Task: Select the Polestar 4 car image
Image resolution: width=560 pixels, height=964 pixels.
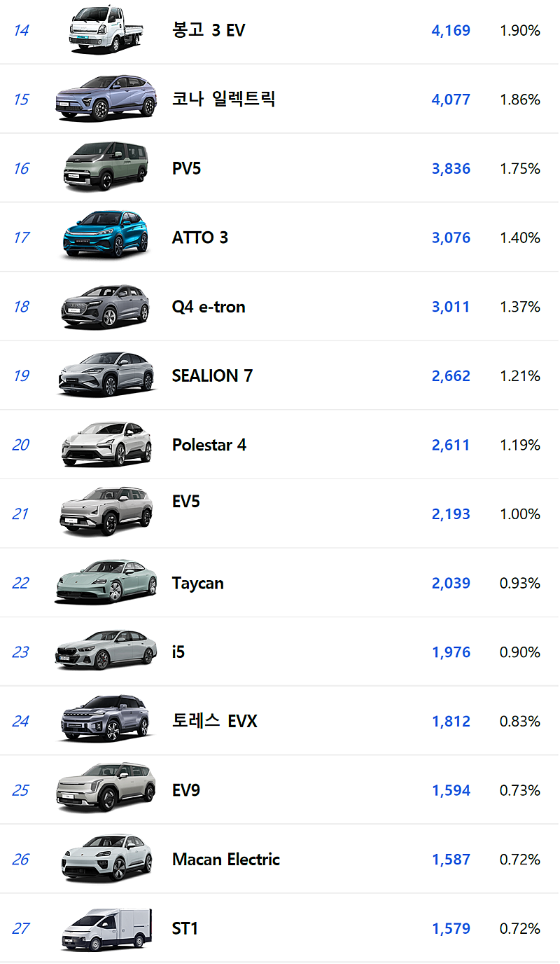Action: click(x=106, y=444)
